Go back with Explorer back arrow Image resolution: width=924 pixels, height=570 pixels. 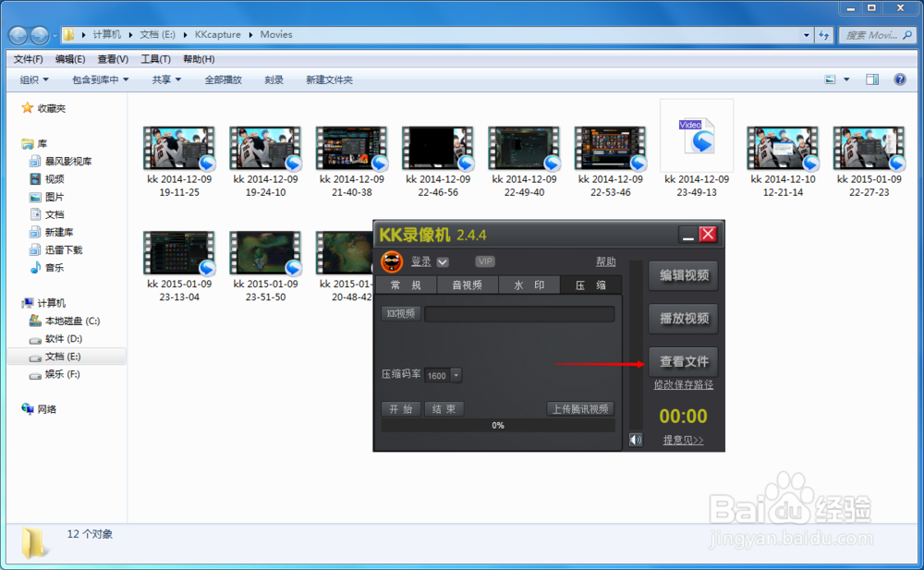click(18, 35)
